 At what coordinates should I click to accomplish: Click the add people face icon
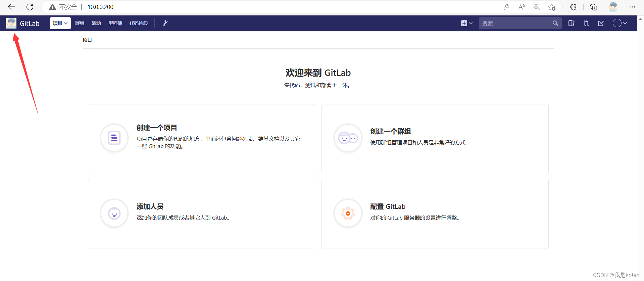tap(114, 214)
